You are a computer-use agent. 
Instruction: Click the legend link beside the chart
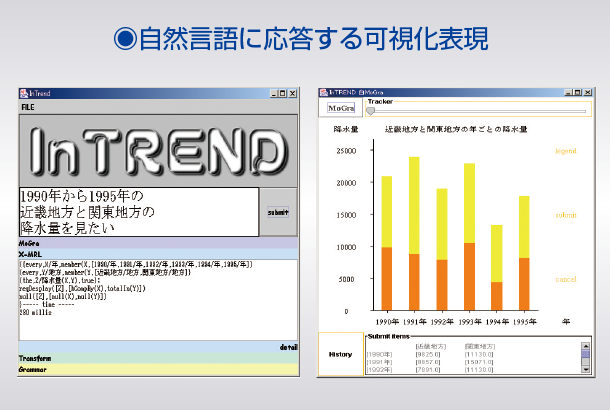tap(565, 151)
